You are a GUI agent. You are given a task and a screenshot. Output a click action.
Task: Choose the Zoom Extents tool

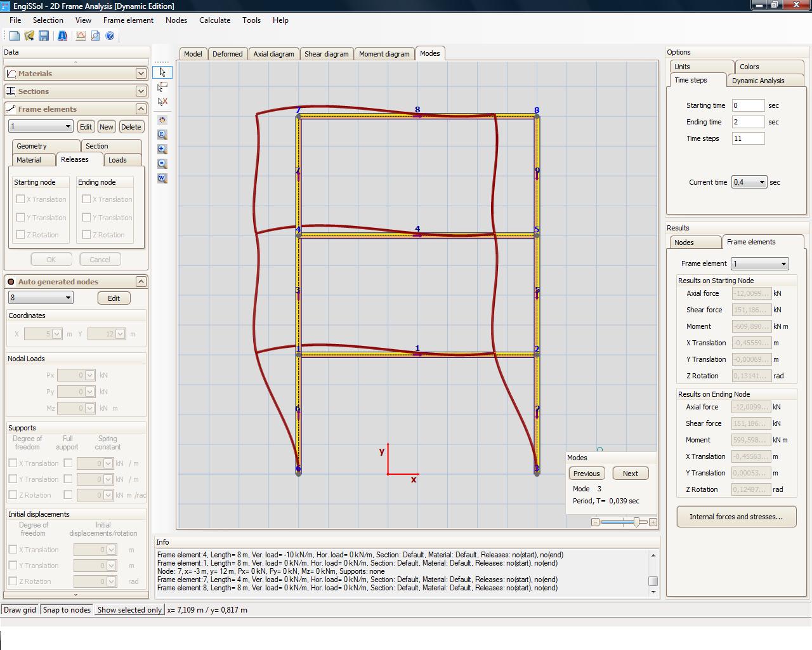(162, 134)
